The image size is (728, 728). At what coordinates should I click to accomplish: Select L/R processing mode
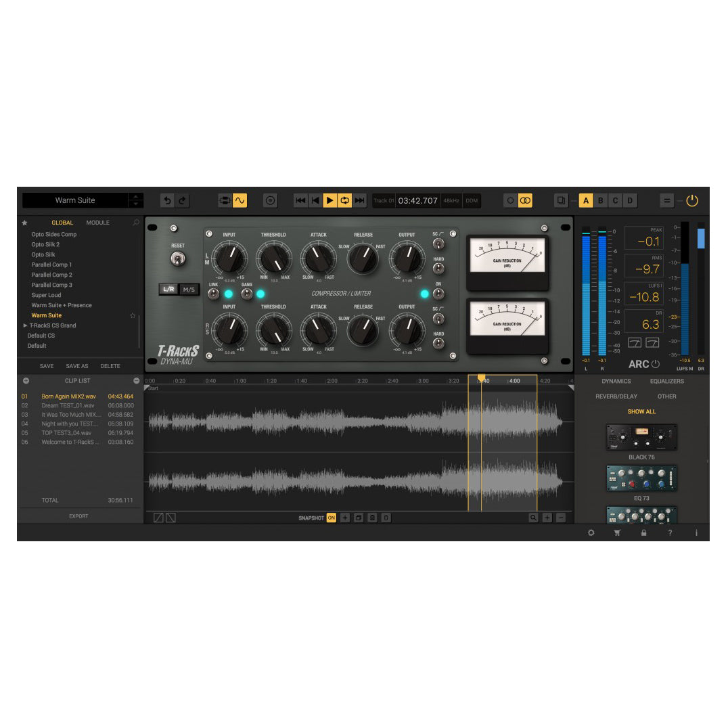click(168, 290)
